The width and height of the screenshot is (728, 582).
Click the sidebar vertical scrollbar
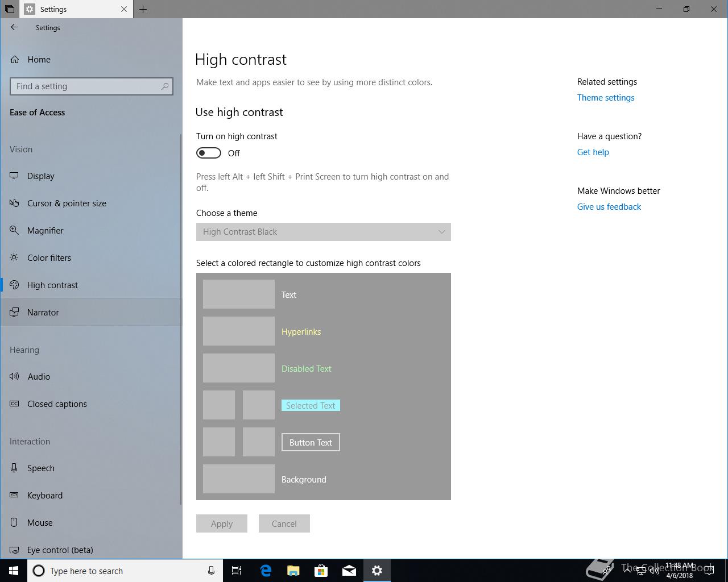coord(181,318)
